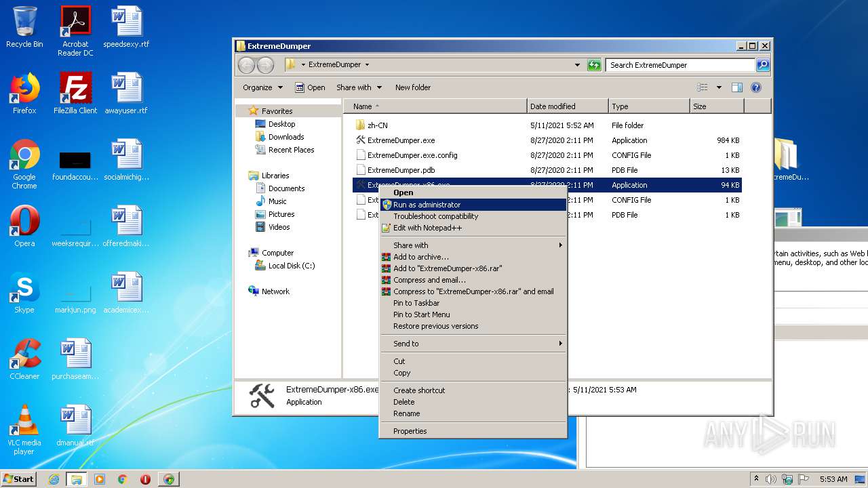Select Compress and email... entry
This screenshot has height=488, width=868.
(x=473, y=280)
